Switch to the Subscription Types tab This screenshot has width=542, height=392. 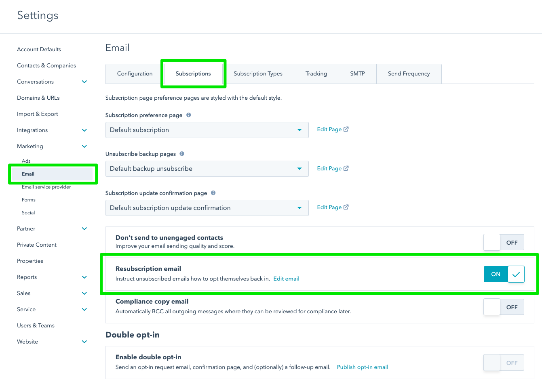[x=258, y=74]
